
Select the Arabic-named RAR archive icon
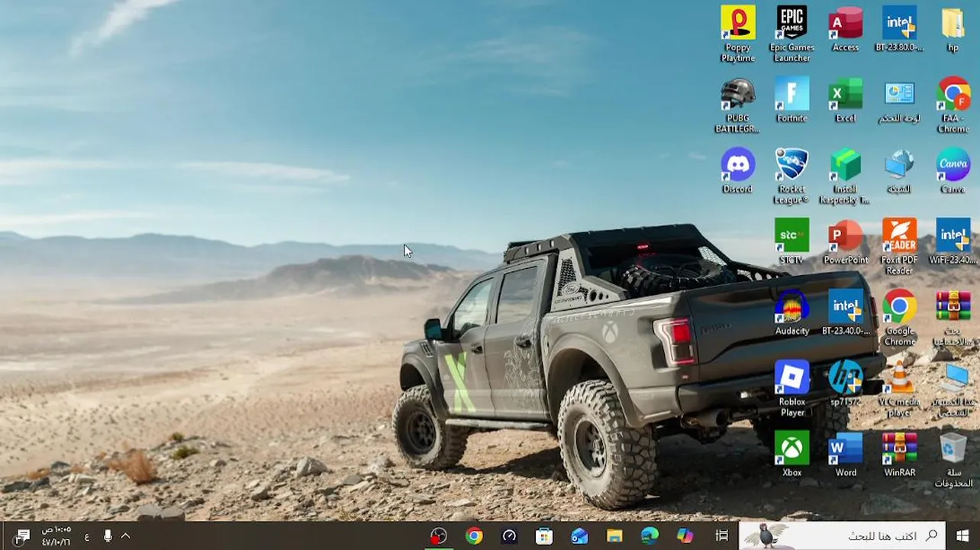click(953, 318)
